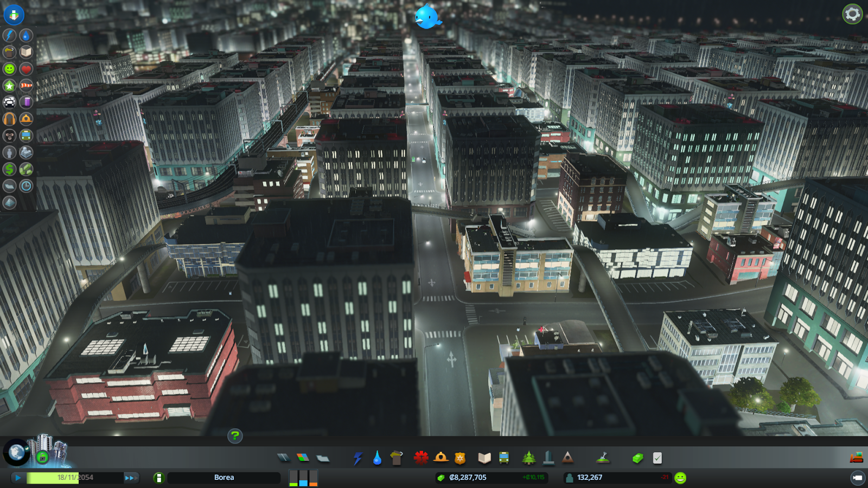868x488 pixels.
Task: Open the Zoning build menu
Action: [x=303, y=458]
